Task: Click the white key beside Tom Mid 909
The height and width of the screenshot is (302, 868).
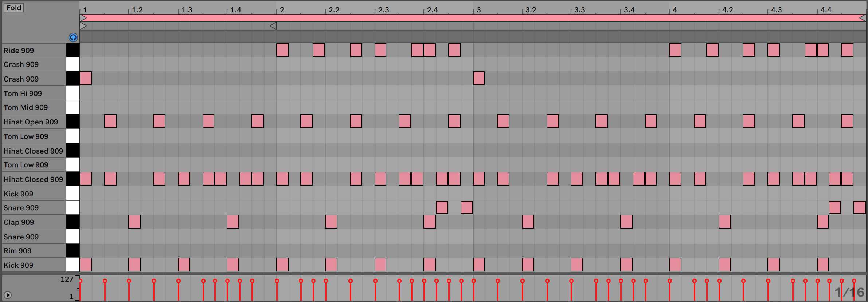Action: coord(73,107)
